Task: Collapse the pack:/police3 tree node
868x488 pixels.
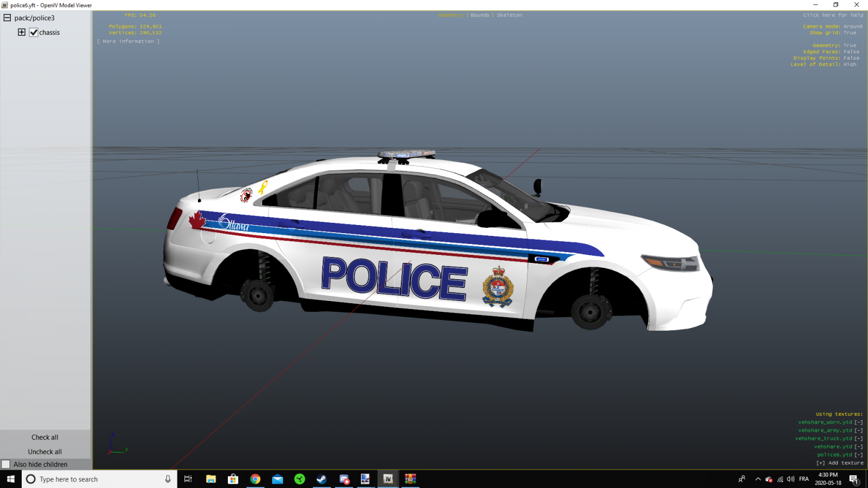Action: 7,18
